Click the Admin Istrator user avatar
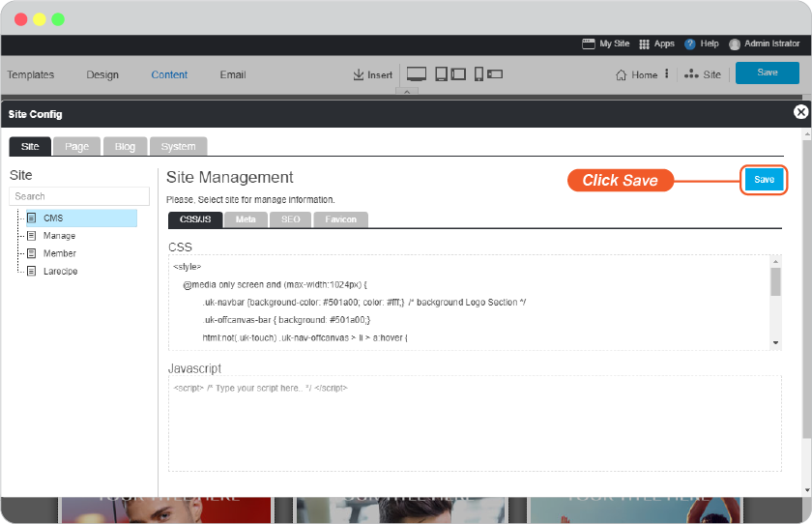The height and width of the screenshot is (524, 812). point(734,44)
